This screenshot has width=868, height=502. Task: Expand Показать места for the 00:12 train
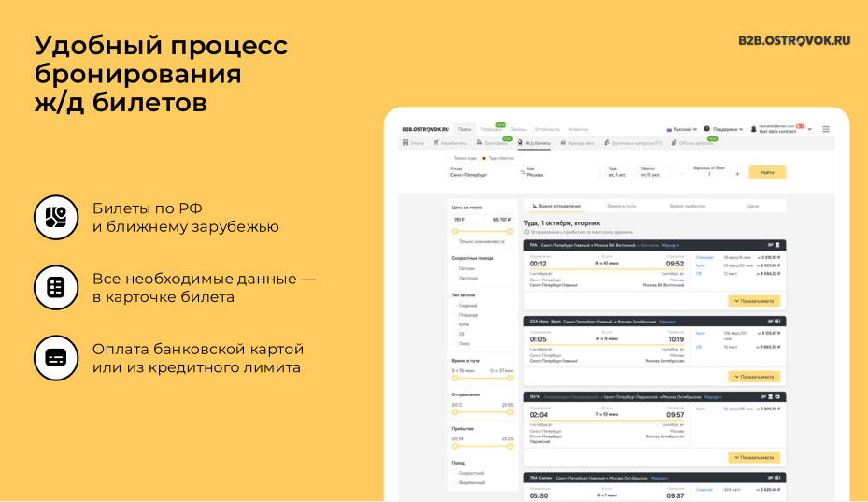754,301
